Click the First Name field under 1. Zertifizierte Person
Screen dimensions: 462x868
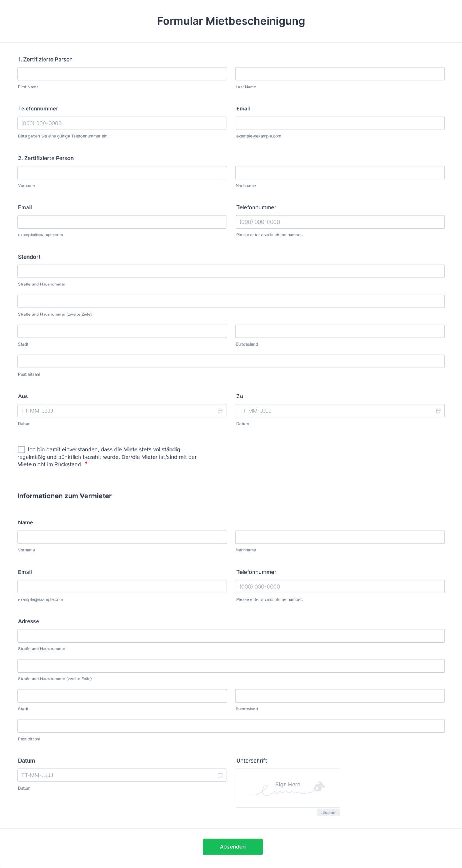pos(122,73)
